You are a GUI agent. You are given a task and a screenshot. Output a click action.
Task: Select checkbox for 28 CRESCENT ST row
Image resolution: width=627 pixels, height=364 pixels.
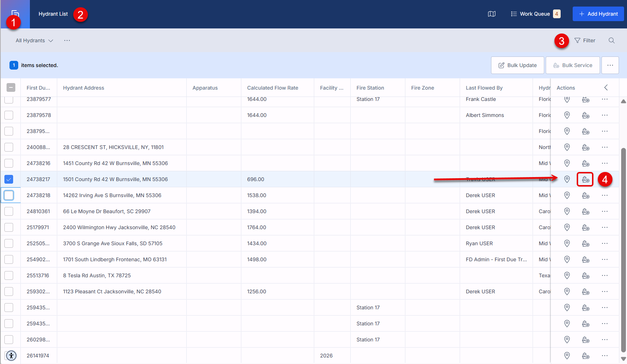coord(9,147)
